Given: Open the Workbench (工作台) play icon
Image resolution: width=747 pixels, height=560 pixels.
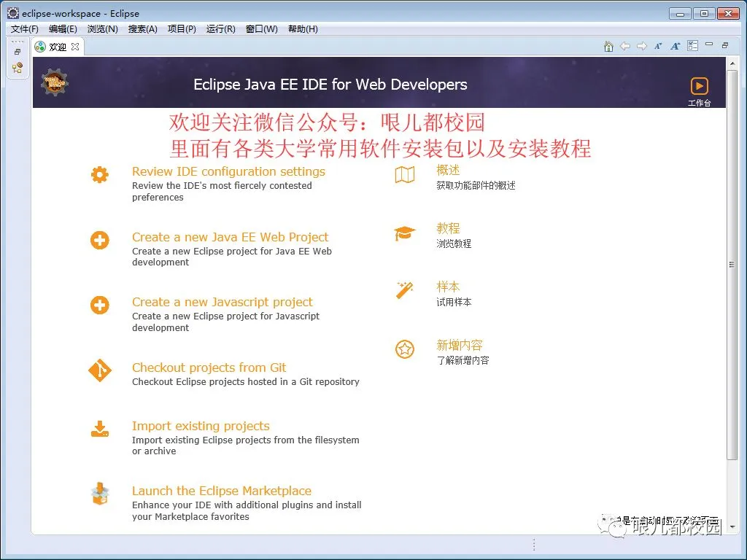Looking at the screenshot, I should coord(700,86).
